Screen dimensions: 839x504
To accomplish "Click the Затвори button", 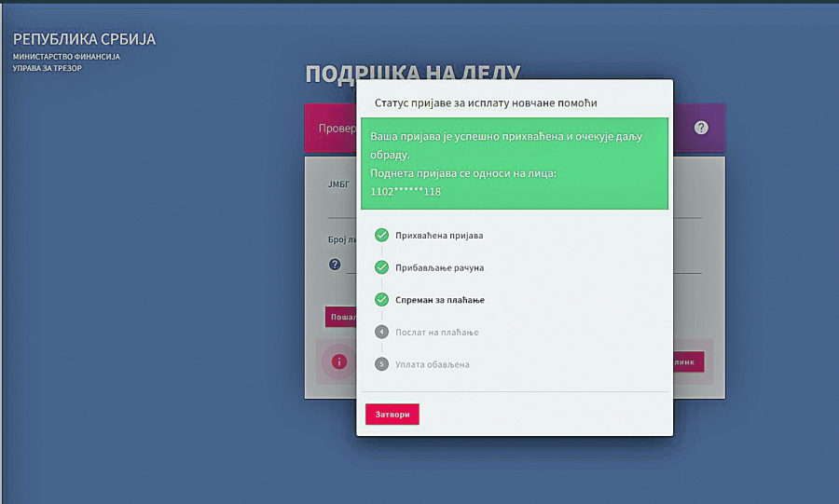I will pyautogui.click(x=392, y=415).
